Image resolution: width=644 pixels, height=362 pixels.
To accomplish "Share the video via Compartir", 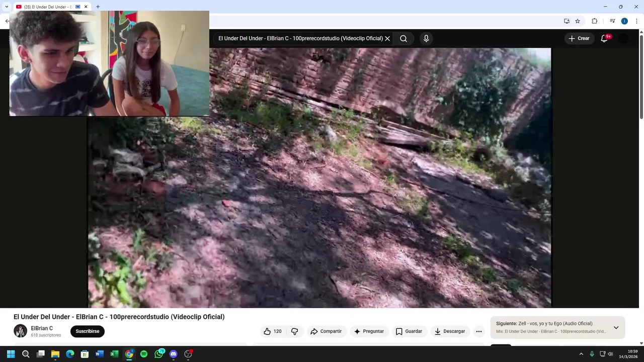I will [326, 331].
